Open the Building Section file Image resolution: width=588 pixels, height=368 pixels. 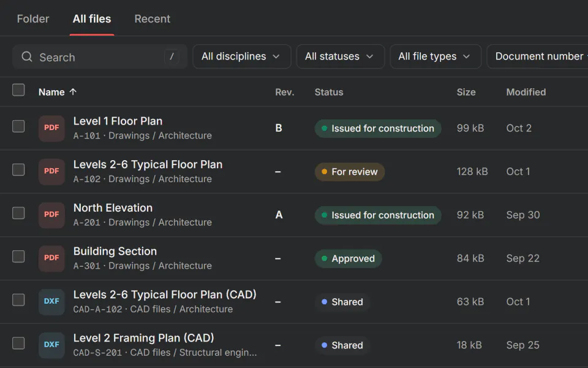coord(115,251)
